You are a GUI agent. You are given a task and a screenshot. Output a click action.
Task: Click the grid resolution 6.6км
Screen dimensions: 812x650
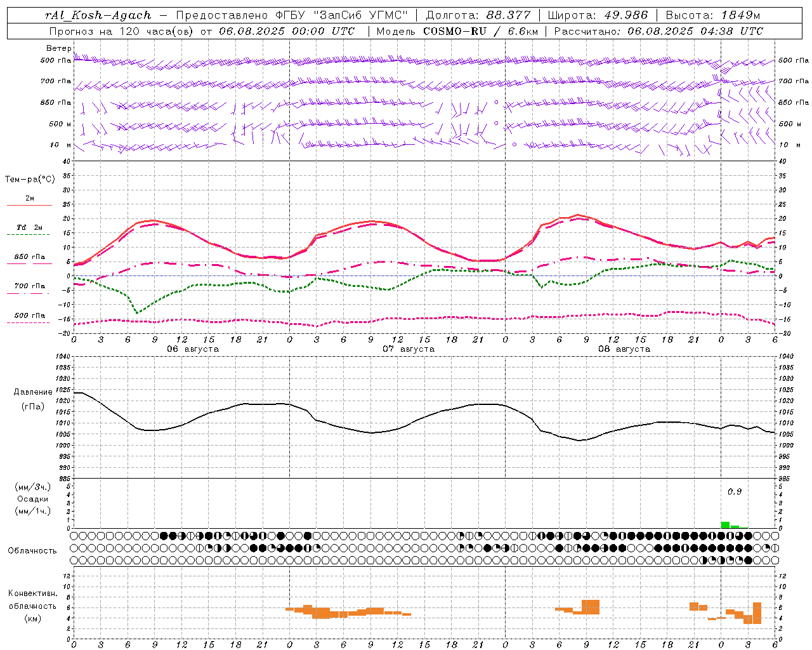pyautogui.click(x=523, y=31)
